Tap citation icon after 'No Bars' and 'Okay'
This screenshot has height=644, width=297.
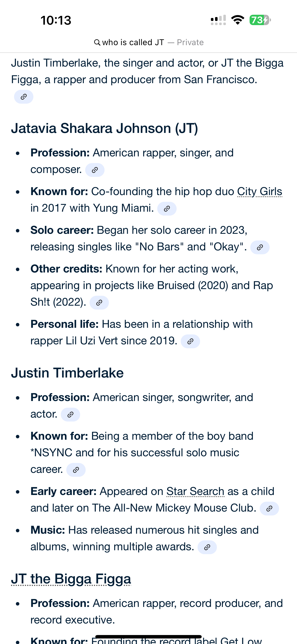[x=260, y=247]
